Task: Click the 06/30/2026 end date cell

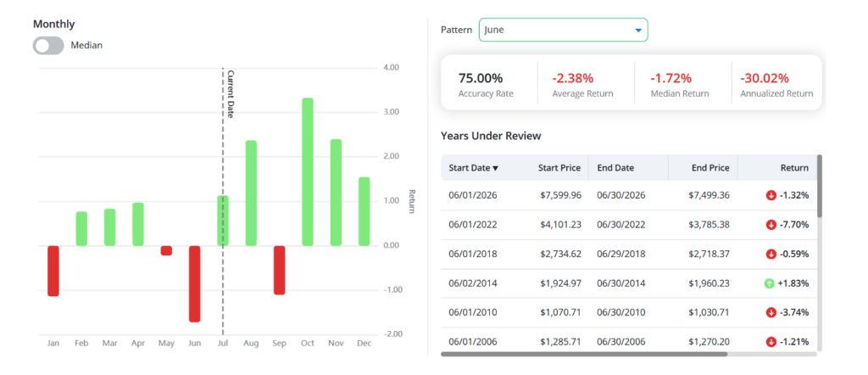Action: pos(621,195)
